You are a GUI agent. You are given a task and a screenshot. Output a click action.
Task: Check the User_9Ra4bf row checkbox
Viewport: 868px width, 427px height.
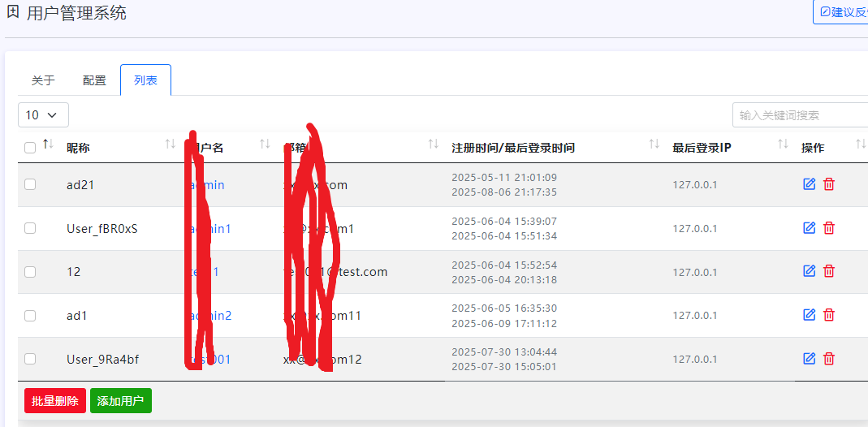30,359
